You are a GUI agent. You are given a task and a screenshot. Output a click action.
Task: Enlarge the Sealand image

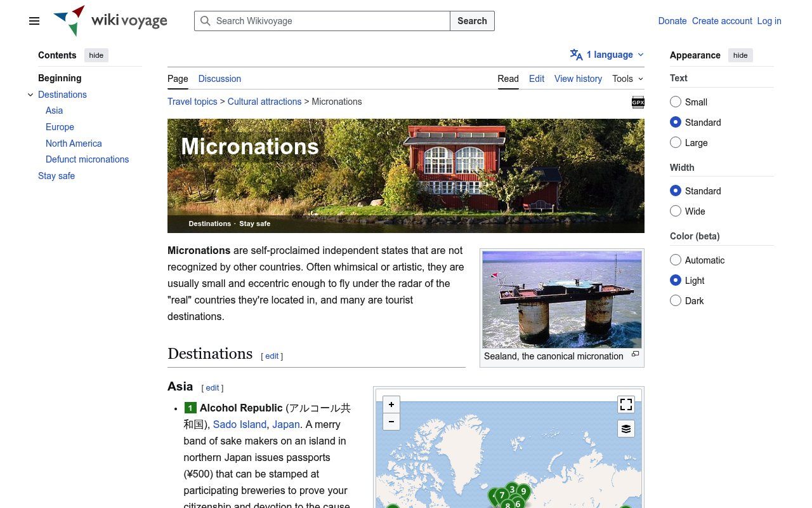[635, 354]
